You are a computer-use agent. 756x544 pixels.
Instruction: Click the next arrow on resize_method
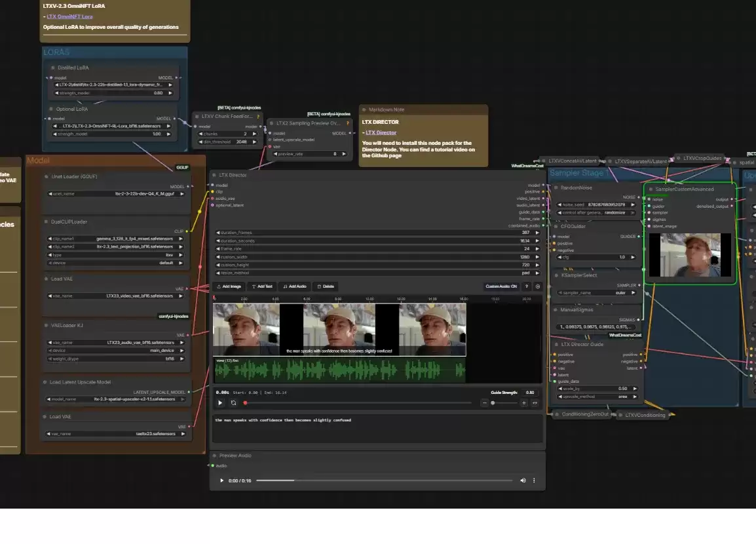coord(537,273)
